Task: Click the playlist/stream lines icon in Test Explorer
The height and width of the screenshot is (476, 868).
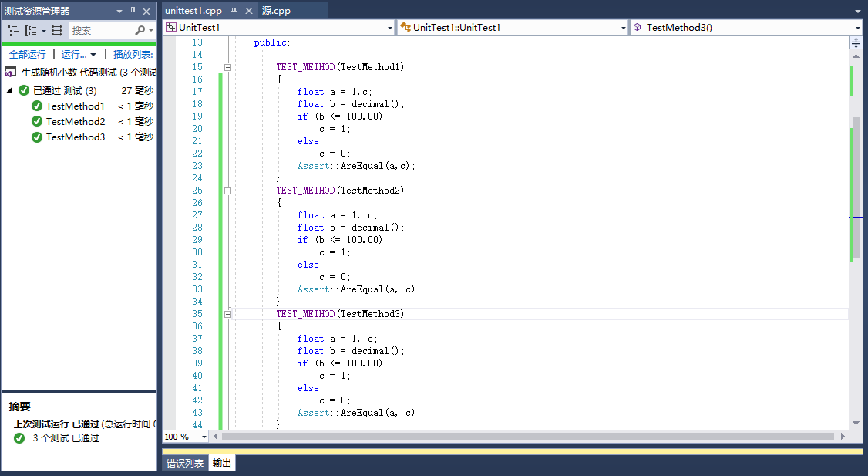Action: (56, 31)
